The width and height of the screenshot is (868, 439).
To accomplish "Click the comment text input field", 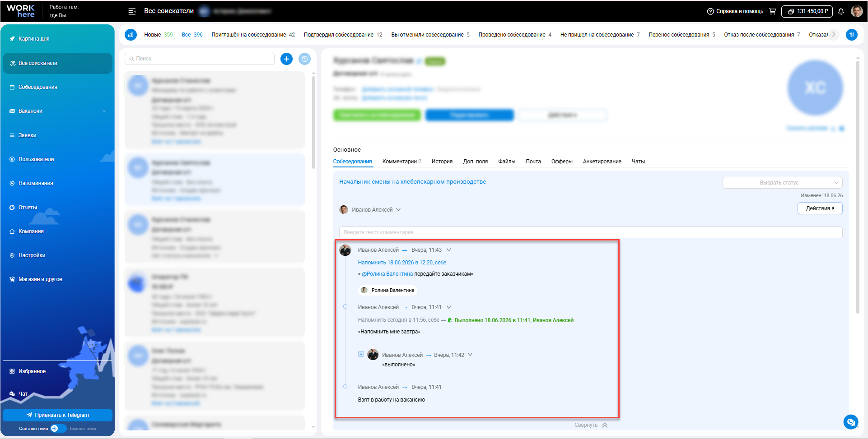I will point(591,232).
